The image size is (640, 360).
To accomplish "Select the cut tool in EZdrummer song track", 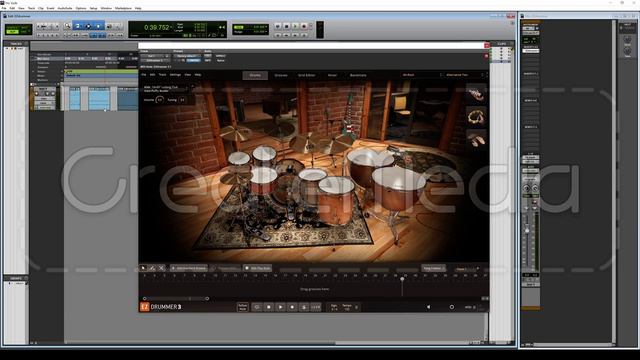I will tap(152, 268).
